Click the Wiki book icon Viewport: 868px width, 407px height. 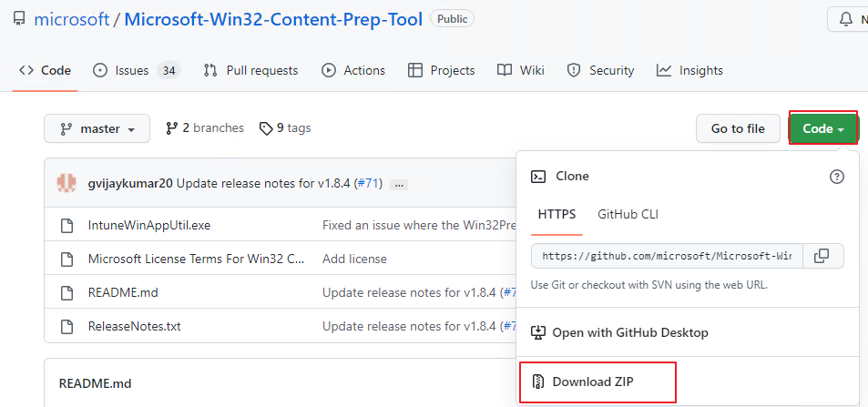pos(505,70)
